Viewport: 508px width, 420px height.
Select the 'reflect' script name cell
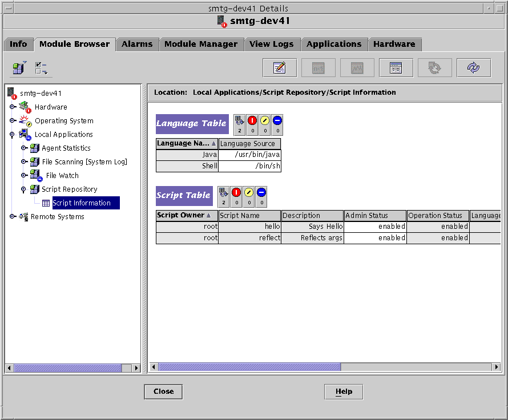pos(249,238)
